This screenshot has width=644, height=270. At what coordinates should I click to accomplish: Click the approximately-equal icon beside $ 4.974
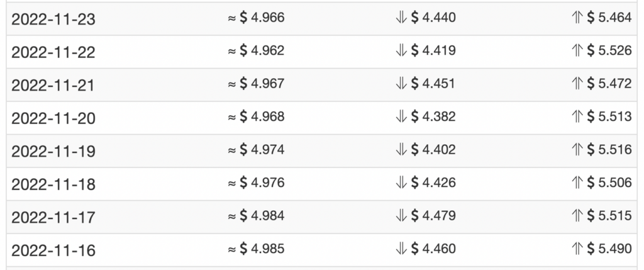click(x=232, y=150)
